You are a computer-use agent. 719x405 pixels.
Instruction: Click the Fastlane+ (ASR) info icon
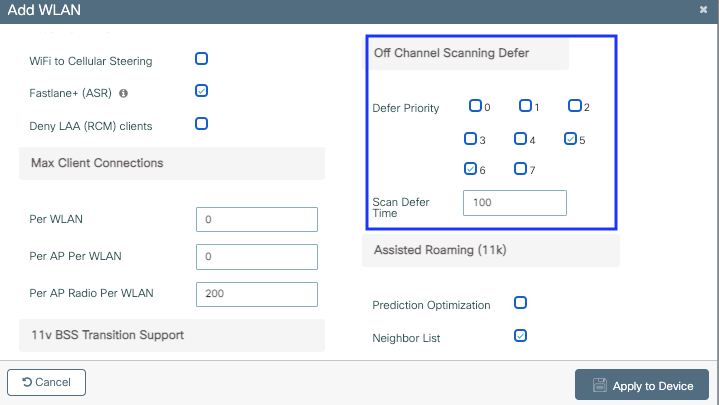(123, 93)
